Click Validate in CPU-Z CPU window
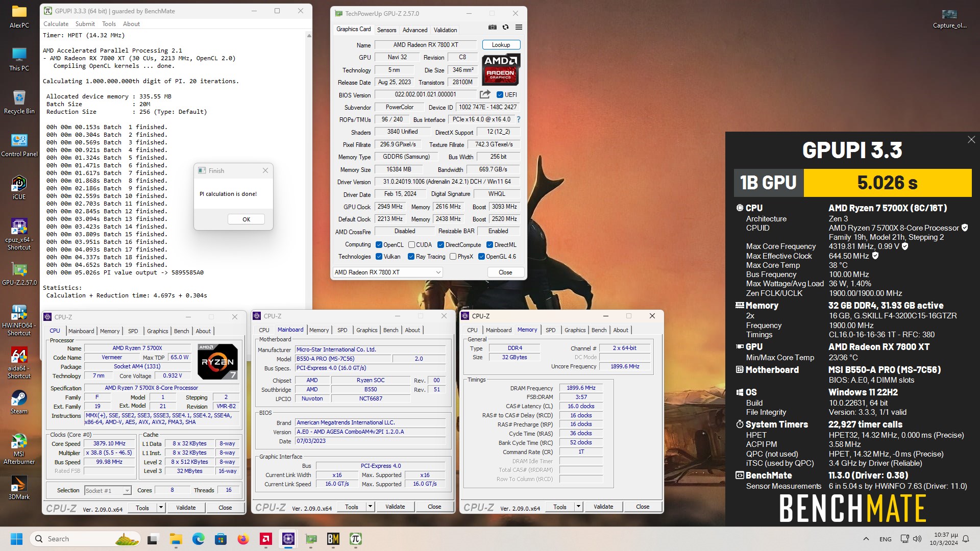Screen dimensions: 980x551 click(x=186, y=508)
